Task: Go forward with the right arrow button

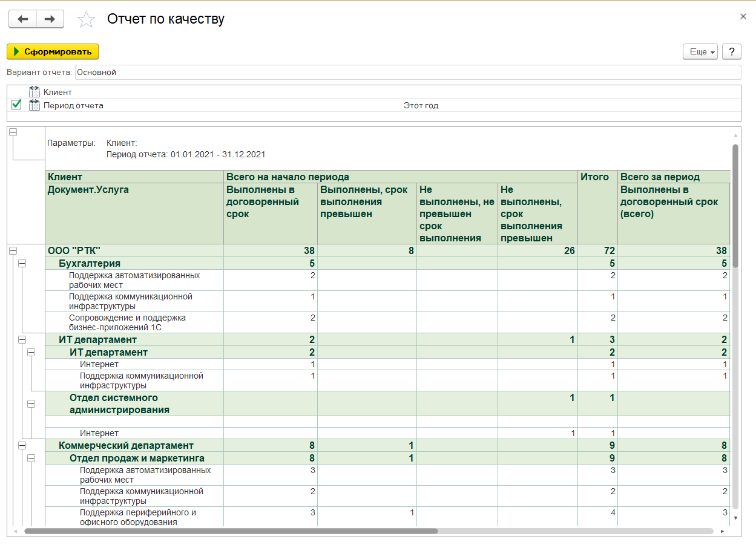Action: [x=50, y=19]
